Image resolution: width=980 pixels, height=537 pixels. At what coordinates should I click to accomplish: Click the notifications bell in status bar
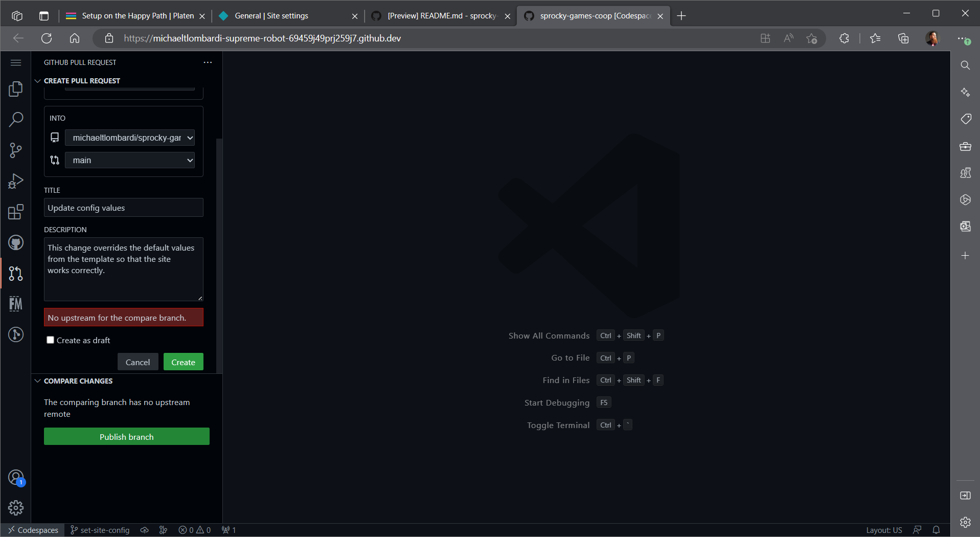(x=936, y=530)
